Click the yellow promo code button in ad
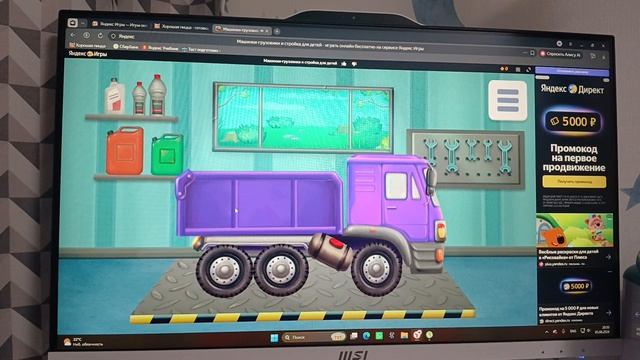The height and width of the screenshot is (360, 640). [574, 182]
